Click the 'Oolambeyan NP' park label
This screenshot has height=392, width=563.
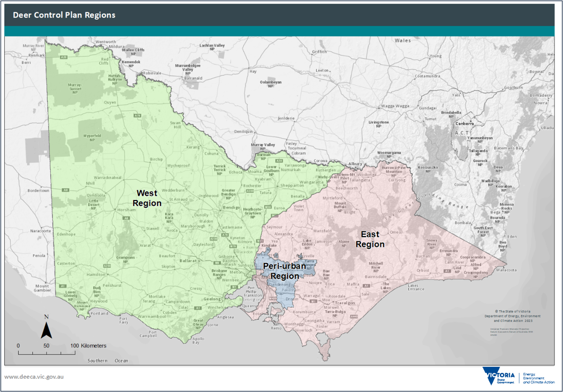point(271,84)
